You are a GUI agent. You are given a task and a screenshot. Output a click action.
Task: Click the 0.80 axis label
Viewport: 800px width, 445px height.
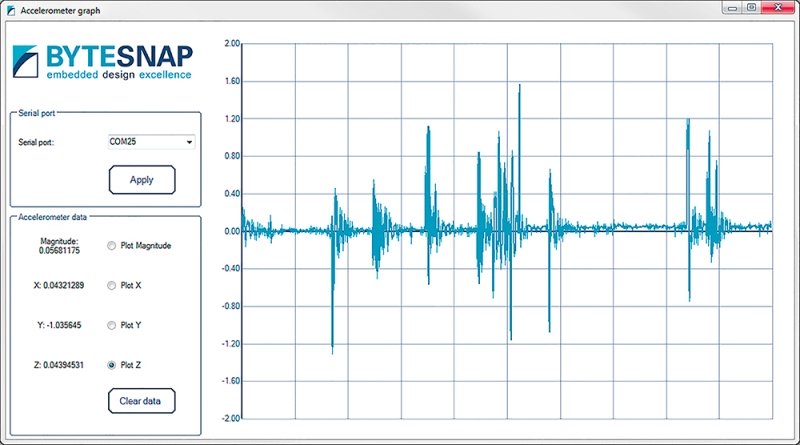(232, 156)
